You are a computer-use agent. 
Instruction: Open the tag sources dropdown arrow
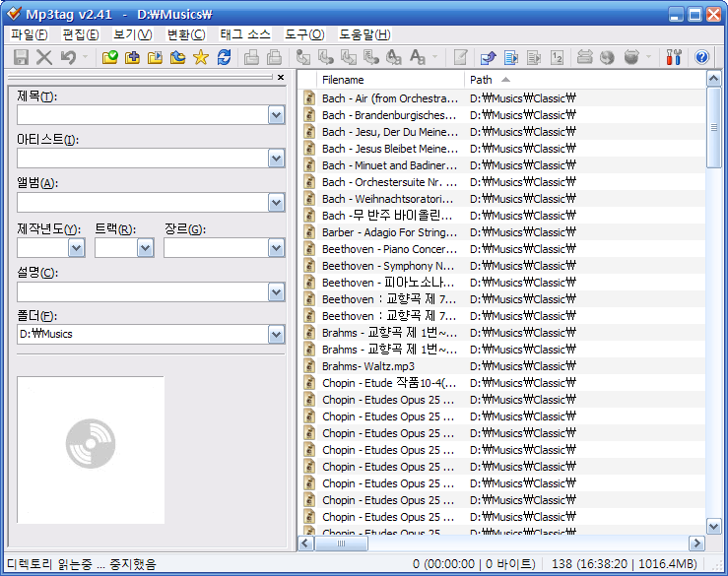pos(648,57)
